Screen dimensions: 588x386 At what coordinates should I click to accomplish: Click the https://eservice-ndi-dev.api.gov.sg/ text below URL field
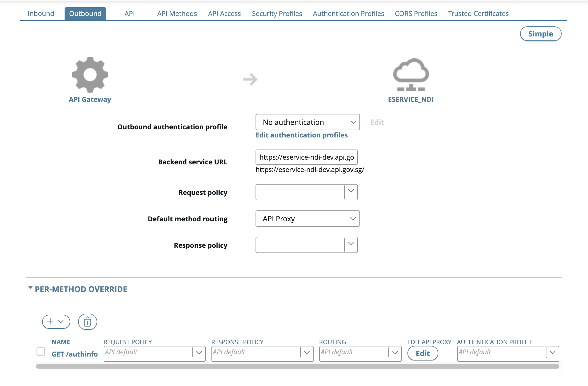point(310,170)
